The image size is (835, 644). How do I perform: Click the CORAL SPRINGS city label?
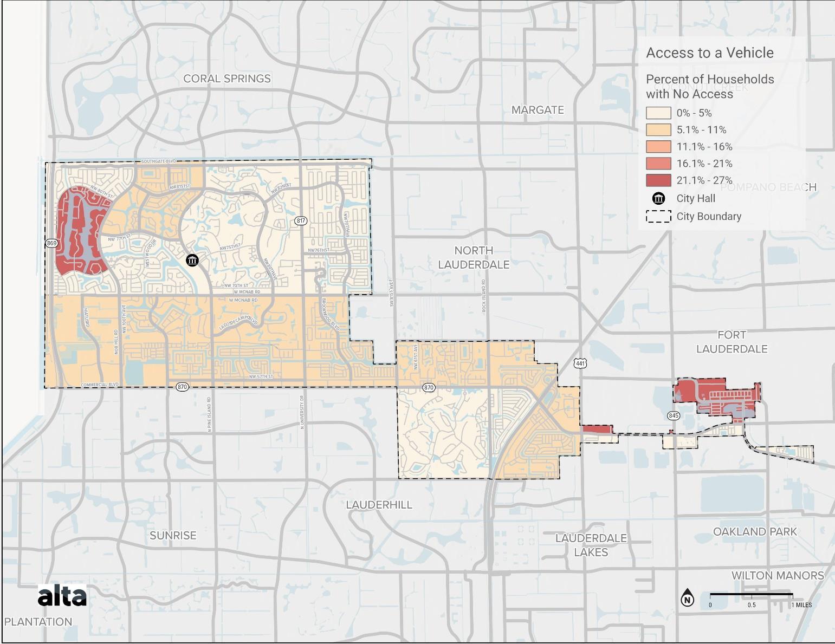click(227, 79)
